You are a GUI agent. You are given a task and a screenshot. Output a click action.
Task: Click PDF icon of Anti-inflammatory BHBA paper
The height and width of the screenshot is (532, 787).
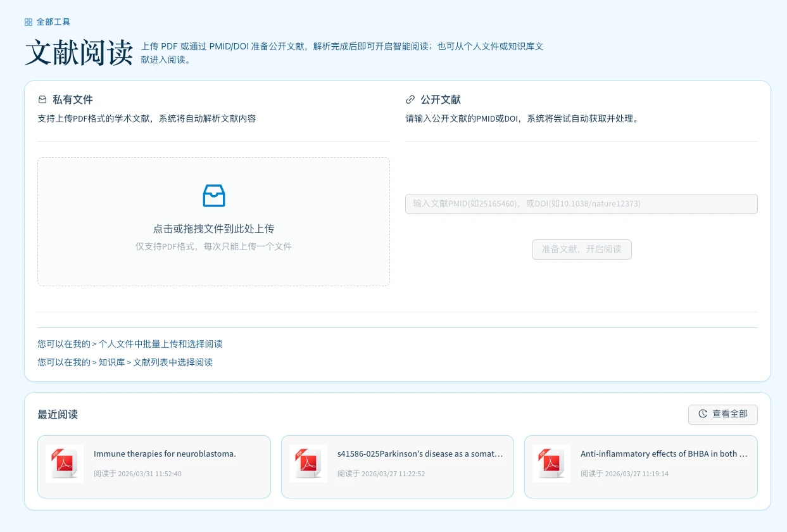click(551, 464)
